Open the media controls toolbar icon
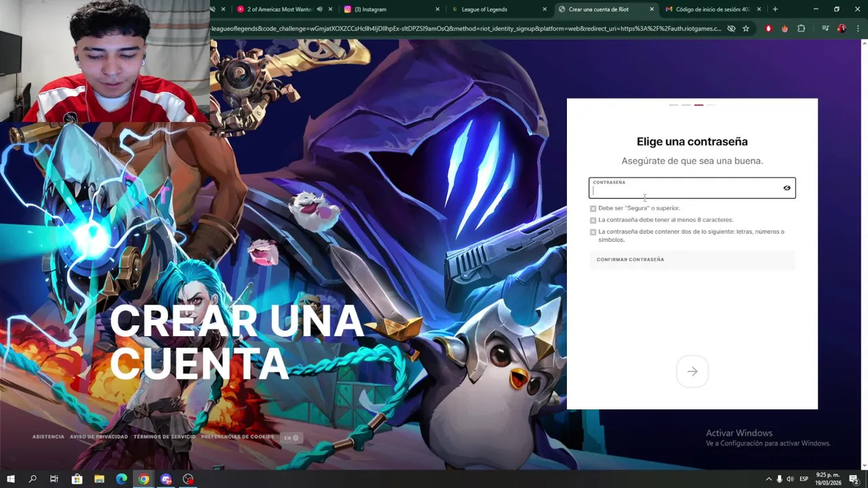Viewport: 868px width, 488px height. 825,28
